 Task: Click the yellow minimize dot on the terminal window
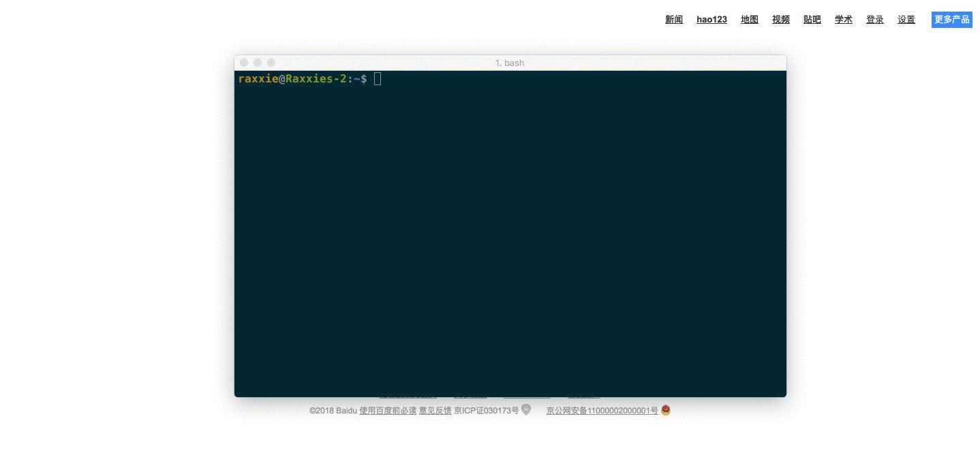coord(257,62)
